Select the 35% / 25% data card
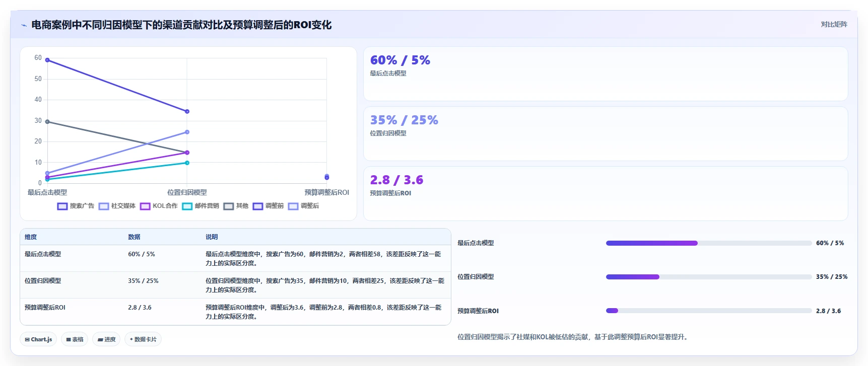 606,134
